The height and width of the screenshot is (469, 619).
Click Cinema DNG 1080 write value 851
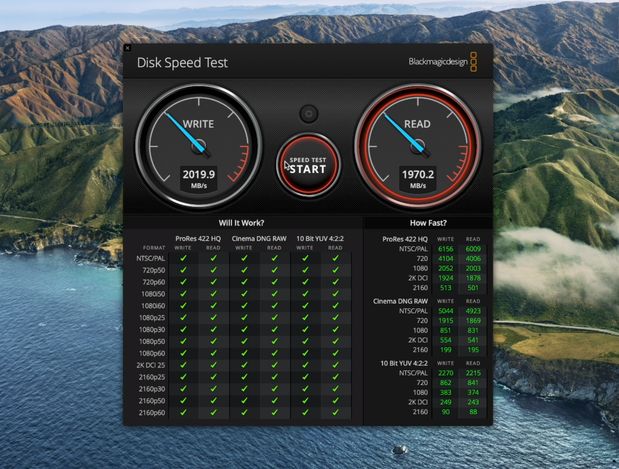click(x=446, y=330)
